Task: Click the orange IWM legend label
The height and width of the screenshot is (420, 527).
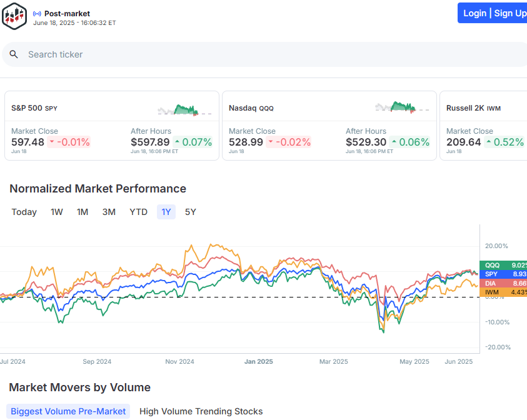Action: coord(503,292)
